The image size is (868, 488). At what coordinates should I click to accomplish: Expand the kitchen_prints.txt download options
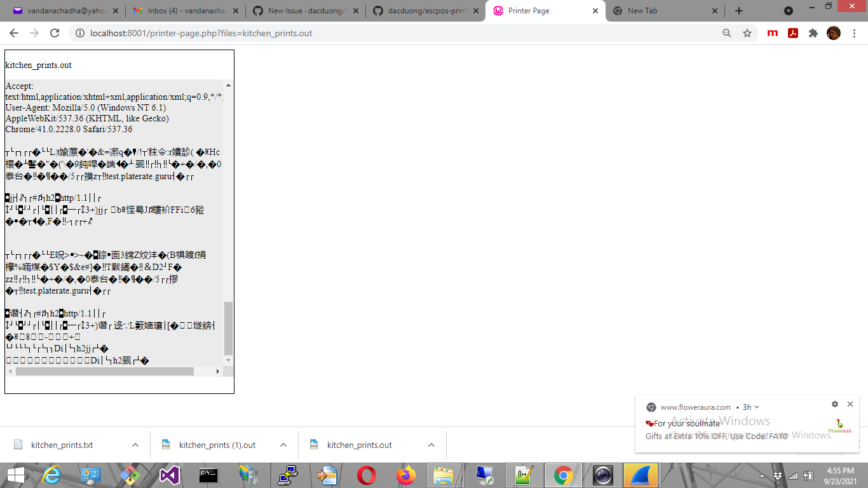pos(134,445)
